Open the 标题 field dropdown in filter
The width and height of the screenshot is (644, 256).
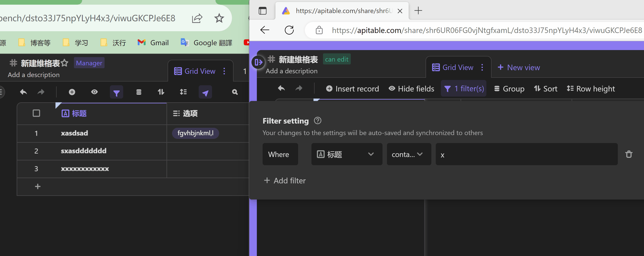[347, 154]
